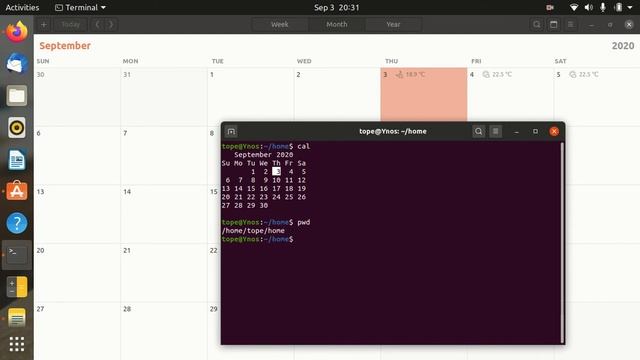Screen dimensions: 640x360
Task: Launch Thunderbird mail from the dock
Action: 17,64
